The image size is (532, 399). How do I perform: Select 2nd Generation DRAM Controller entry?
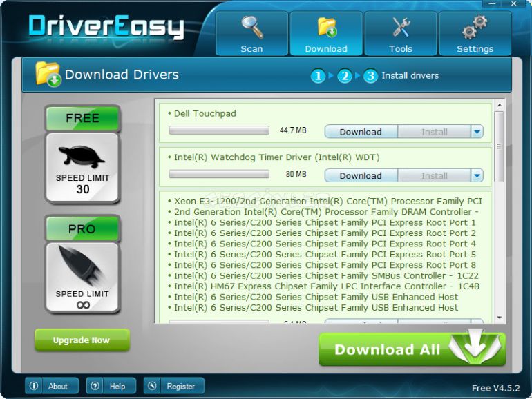click(326, 211)
